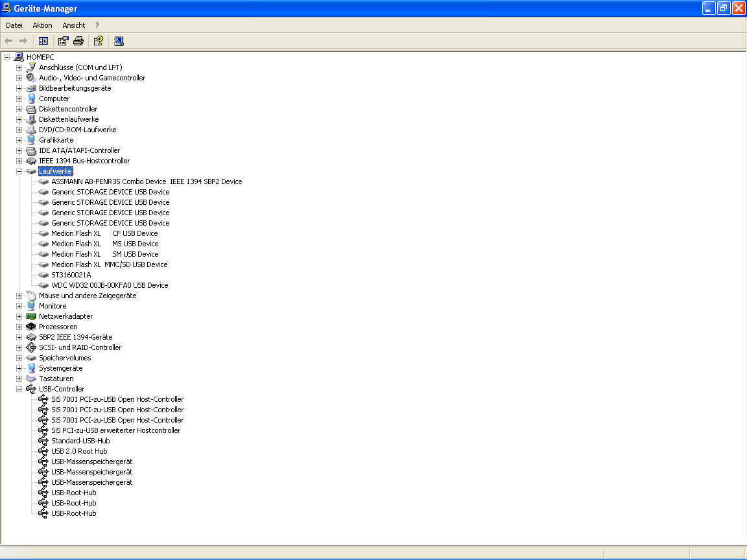This screenshot has height=560, width=747.
Task: Click the DVD/CD-ROM-Laufwerke disc icon
Action: point(31,130)
